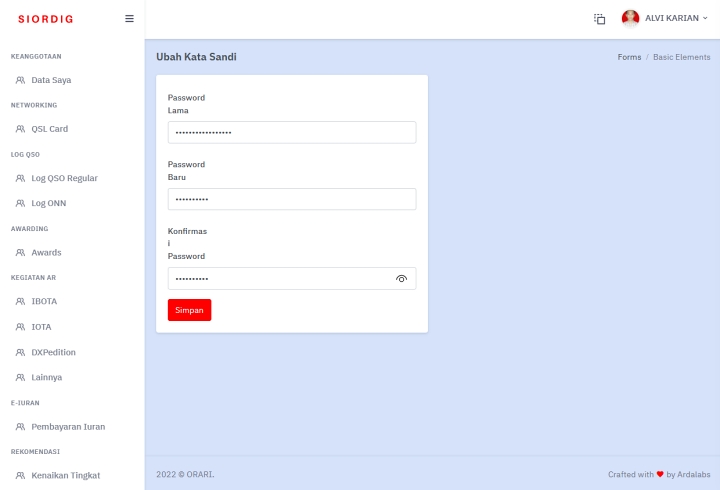Toggle password visibility eye icon
Viewport: 720px width, 490px height.
point(401,279)
